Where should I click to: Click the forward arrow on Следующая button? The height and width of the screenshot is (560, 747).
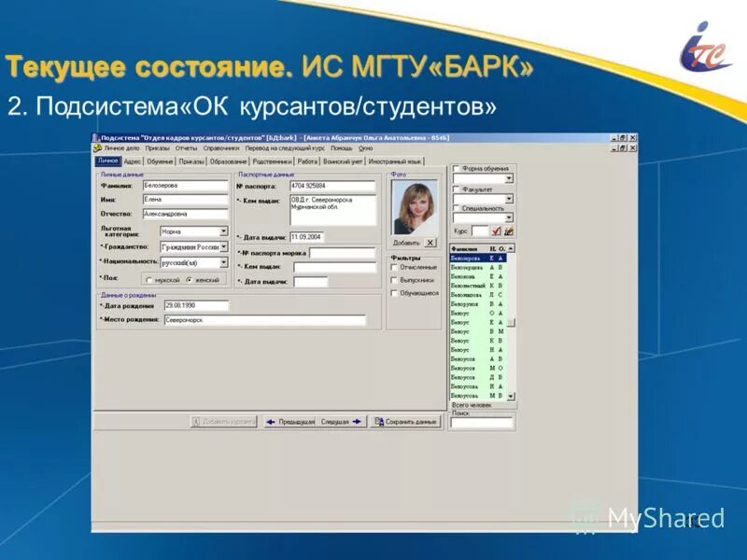pyautogui.click(x=356, y=422)
